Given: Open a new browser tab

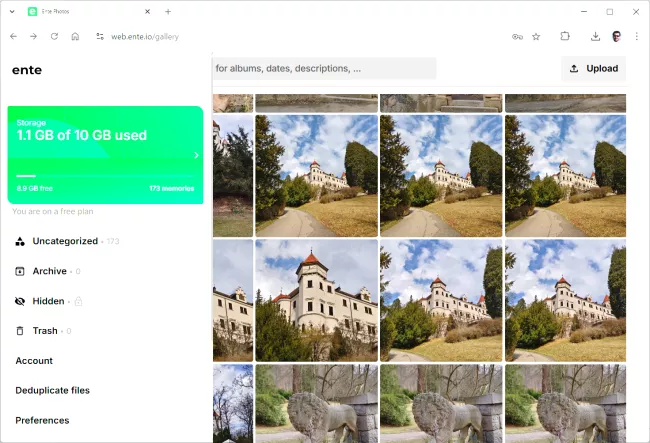Looking at the screenshot, I should tap(168, 11).
